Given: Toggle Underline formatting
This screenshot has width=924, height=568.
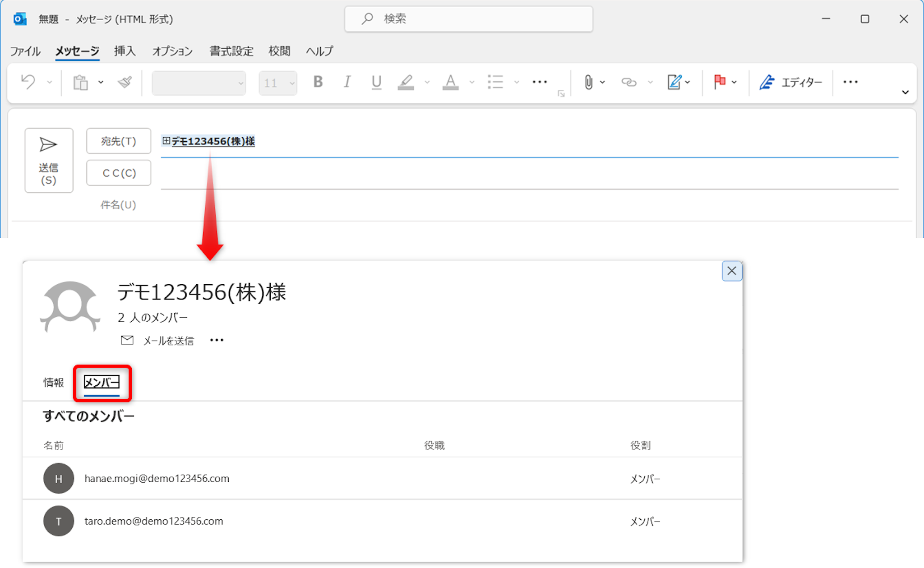Looking at the screenshot, I should (x=376, y=82).
